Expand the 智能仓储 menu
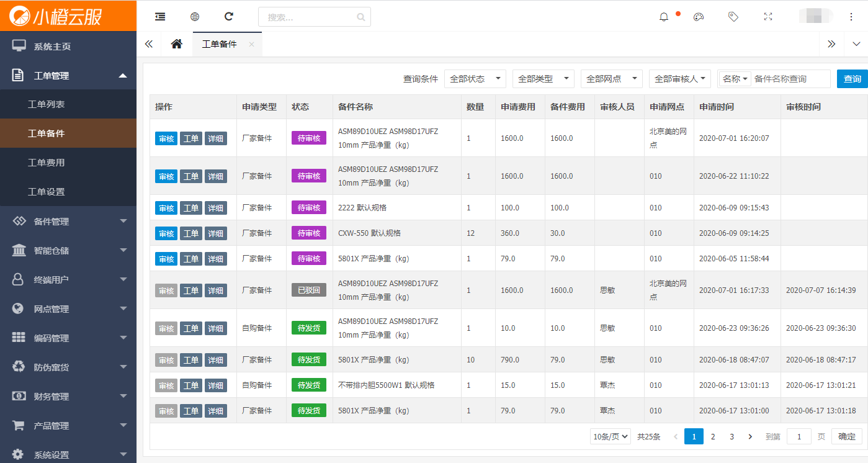868x463 pixels. tap(68, 251)
